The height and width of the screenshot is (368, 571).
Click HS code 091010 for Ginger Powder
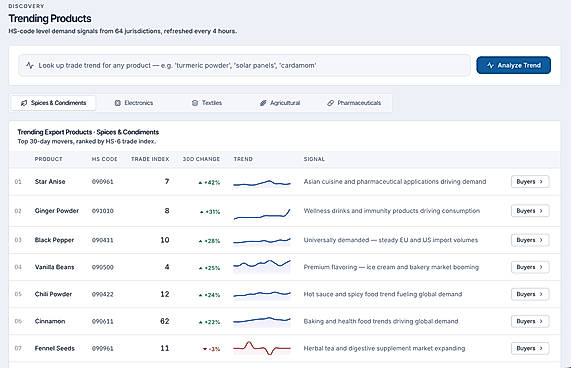[103, 211]
